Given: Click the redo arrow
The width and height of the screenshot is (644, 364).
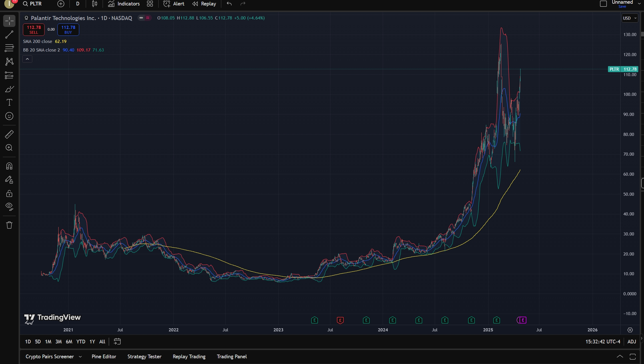Looking at the screenshot, I should click(x=243, y=4).
